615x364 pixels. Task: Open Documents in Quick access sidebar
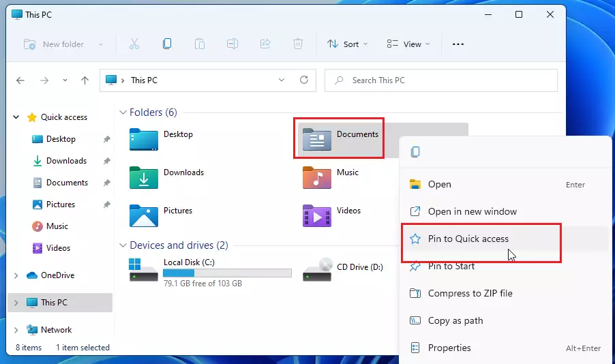coord(60,183)
